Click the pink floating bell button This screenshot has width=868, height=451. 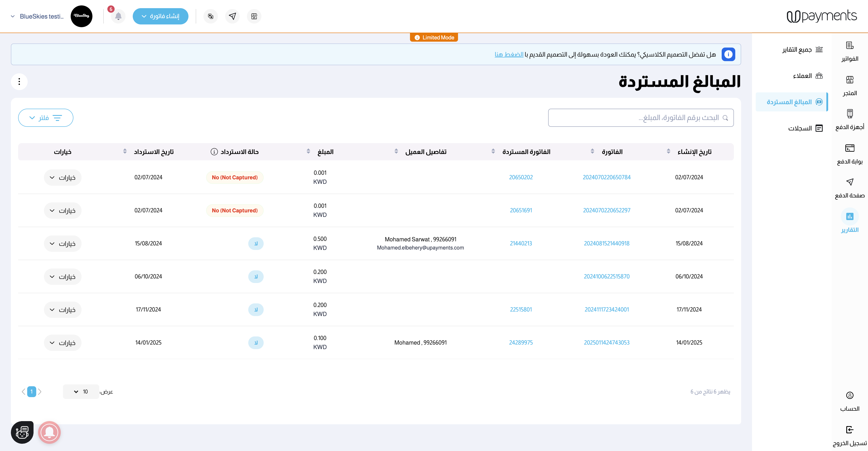point(49,432)
